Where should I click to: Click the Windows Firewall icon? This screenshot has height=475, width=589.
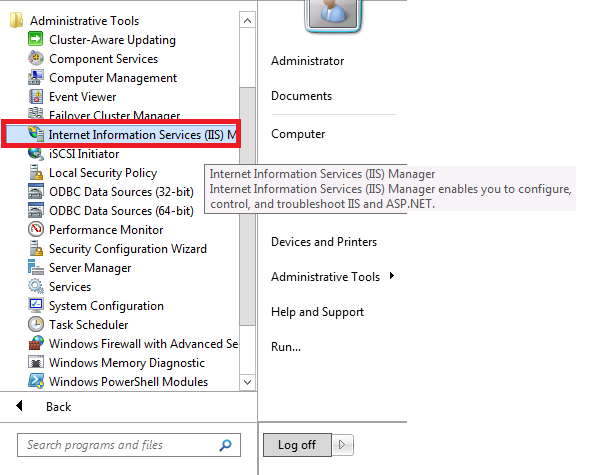pos(36,343)
